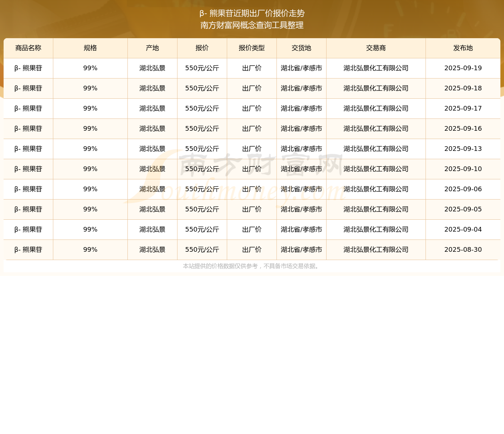Click the 商品名称 column header
This screenshot has width=504, height=434.
[x=28, y=48]
